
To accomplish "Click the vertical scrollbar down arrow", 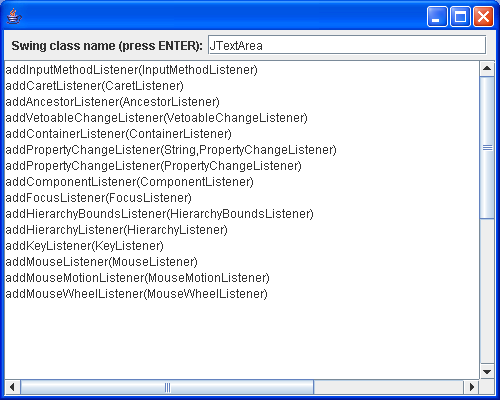I will pos(487,371).
